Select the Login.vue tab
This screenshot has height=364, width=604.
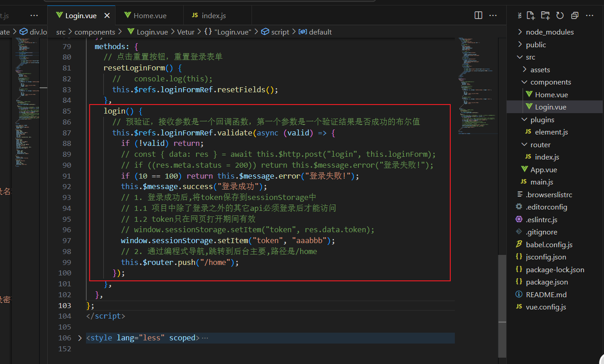(81, 15)
